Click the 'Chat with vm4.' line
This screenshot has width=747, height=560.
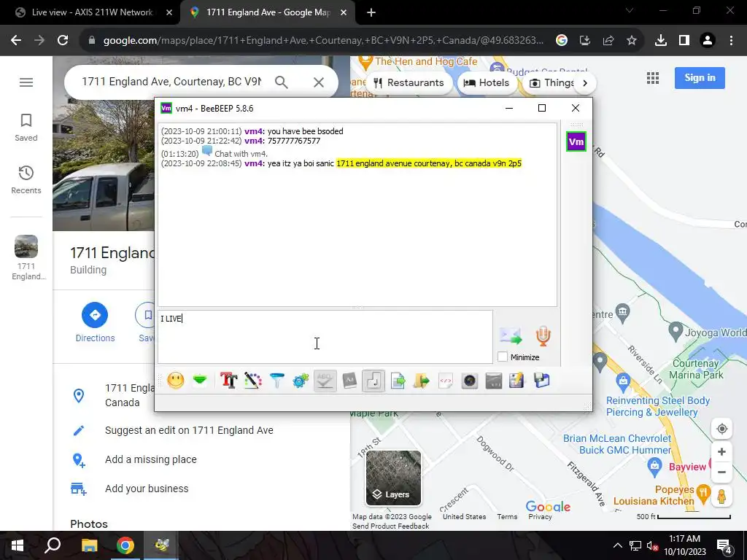point(241,154)
